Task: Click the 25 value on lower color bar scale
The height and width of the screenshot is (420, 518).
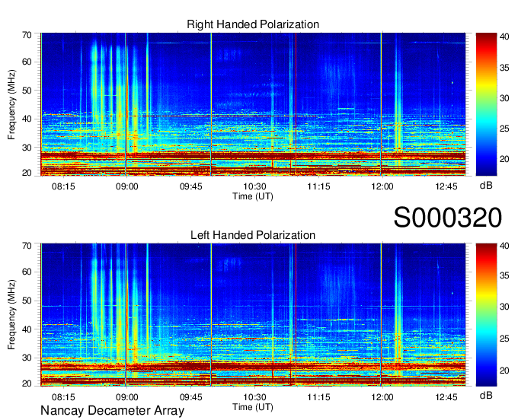Action: [504, 339]
